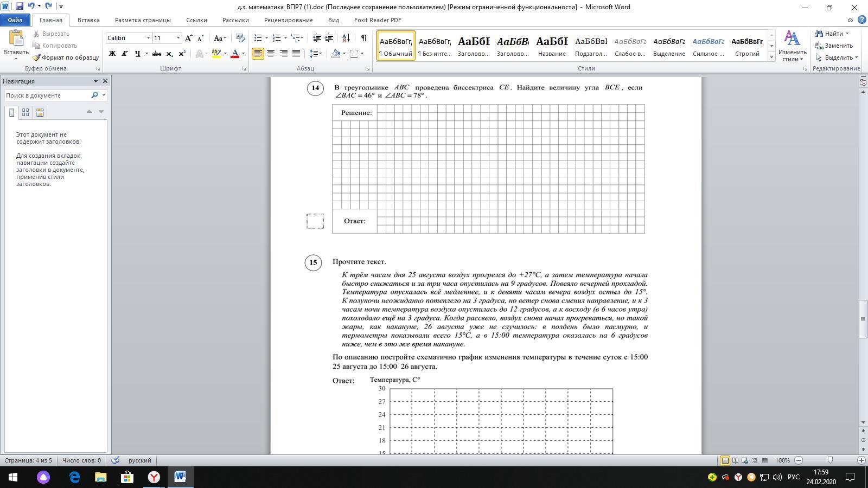Shrink font size with shrink font icon
This screenshot has height=488, width=868.
[x=200, y=38]
